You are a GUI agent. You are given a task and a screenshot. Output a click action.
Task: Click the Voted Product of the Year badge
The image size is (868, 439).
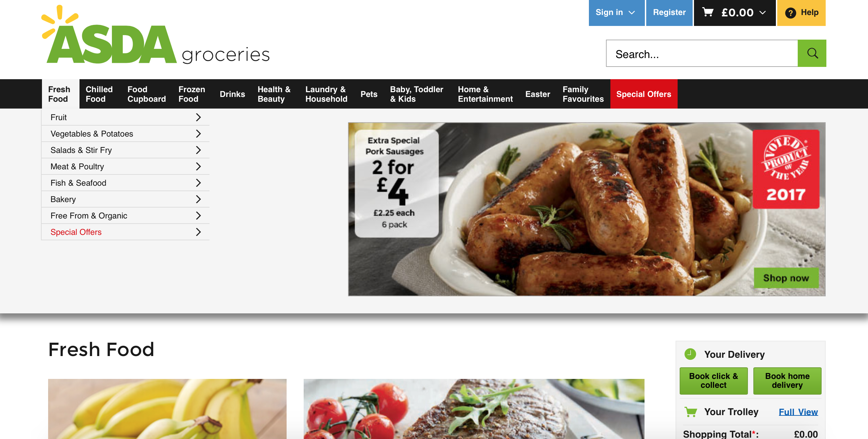pos(786,169)
